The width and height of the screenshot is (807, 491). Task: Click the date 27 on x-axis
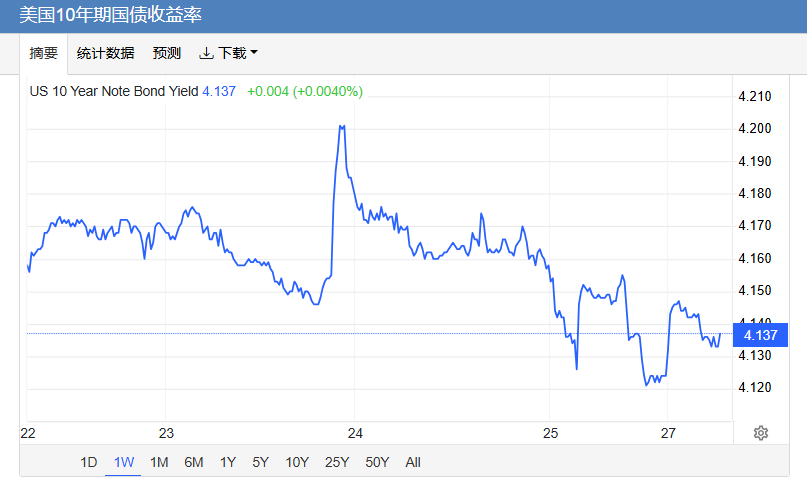click(x=668, y=433)
